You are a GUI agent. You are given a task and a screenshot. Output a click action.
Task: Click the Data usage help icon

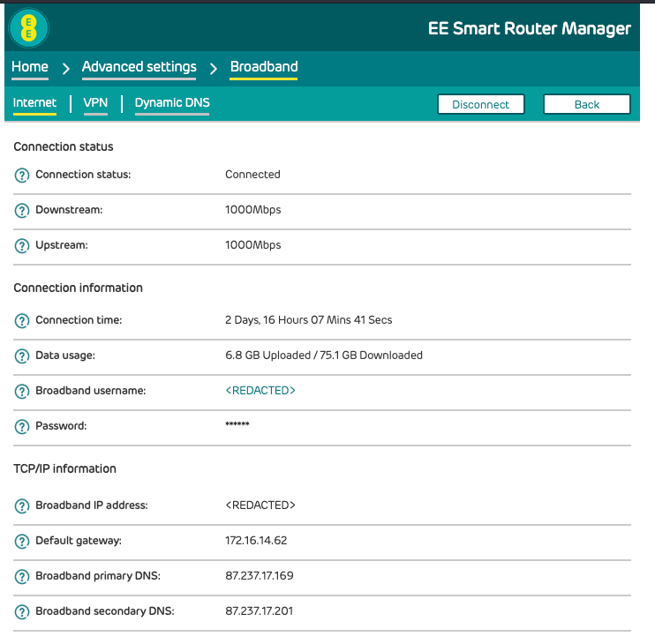[22, 356]
